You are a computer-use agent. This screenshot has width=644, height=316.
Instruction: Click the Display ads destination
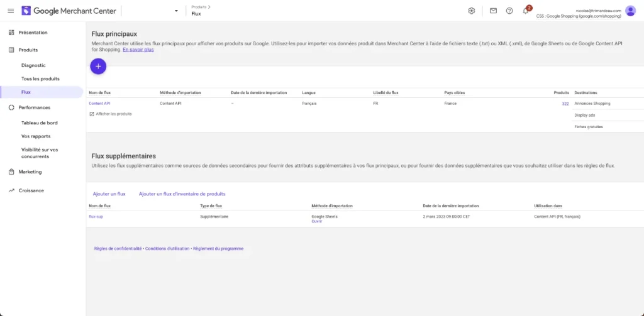(585, 116)
